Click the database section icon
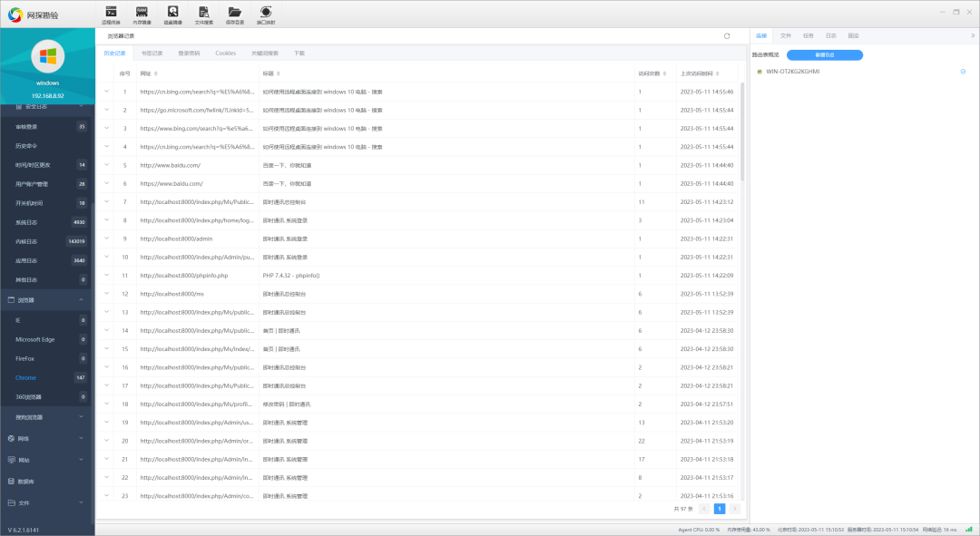The height and width of the screenshot is (536, 980). [11, 482]
